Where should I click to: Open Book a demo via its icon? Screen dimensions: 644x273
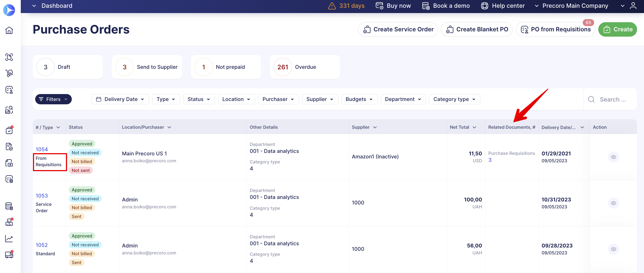click(x=426, y=6)
